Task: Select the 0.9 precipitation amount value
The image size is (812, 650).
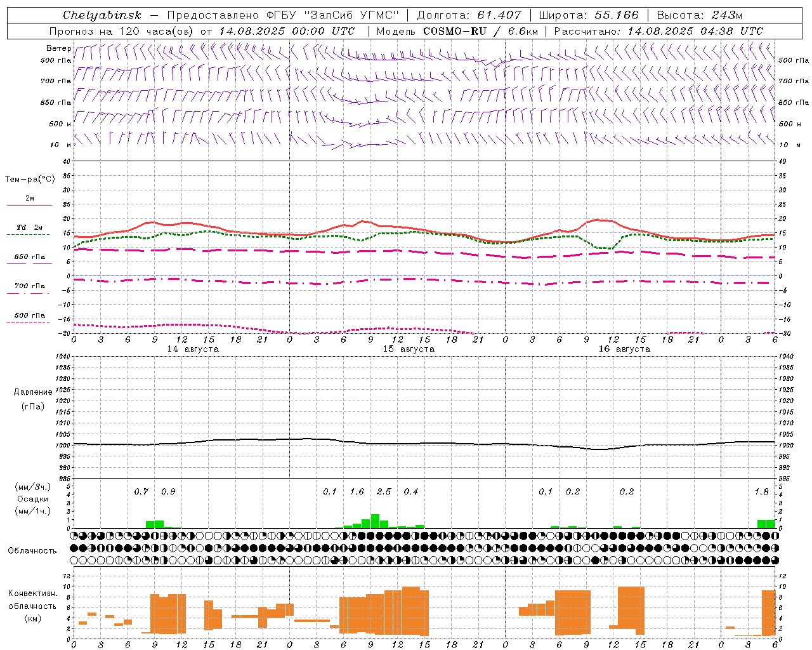Action: (x=168, y=492)
